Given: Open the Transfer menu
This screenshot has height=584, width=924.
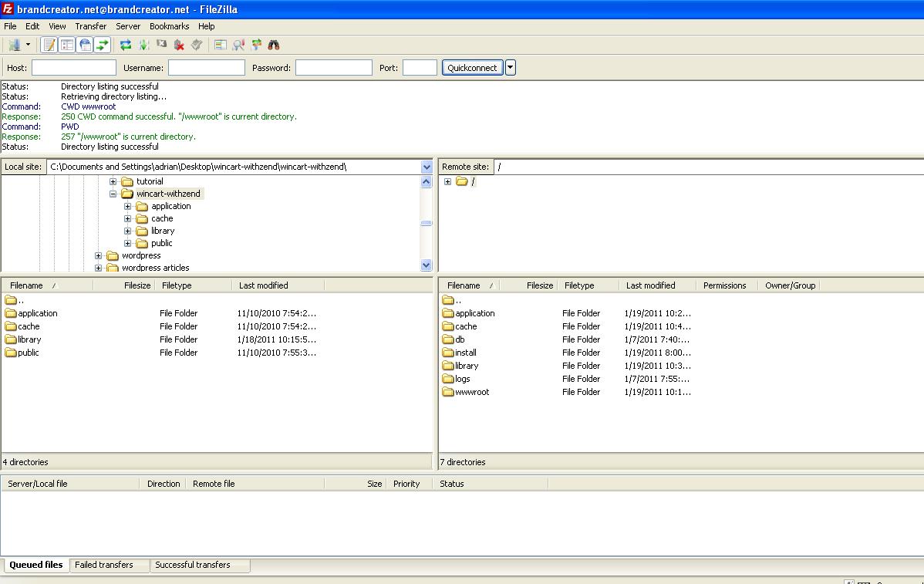Looking at the screenshot, I should 91,26.
